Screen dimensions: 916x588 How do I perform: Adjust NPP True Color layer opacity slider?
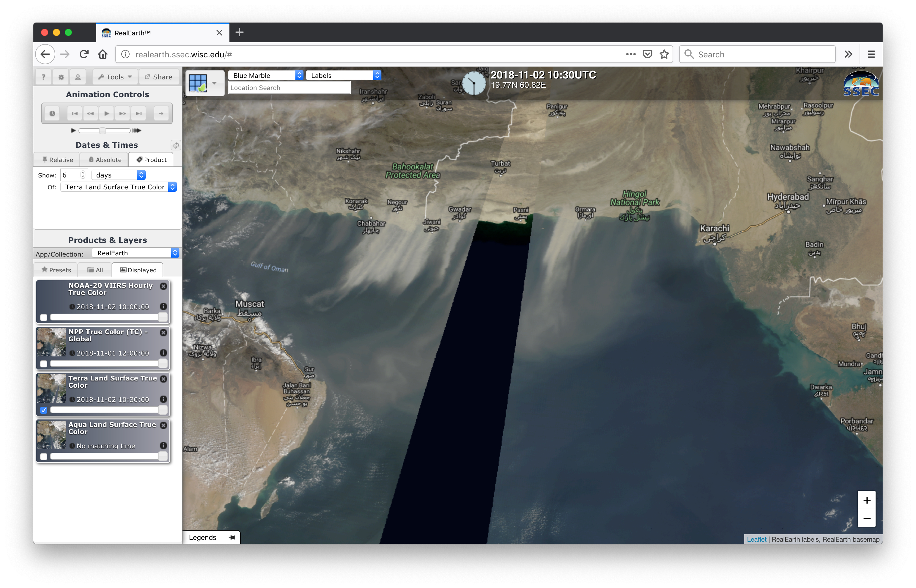click(109, 364)
